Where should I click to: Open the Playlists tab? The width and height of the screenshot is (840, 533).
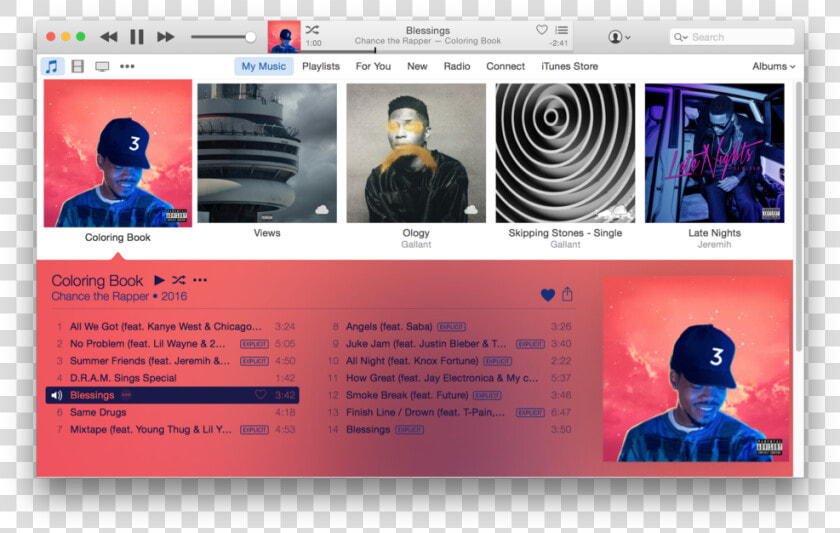click(321, 66)
